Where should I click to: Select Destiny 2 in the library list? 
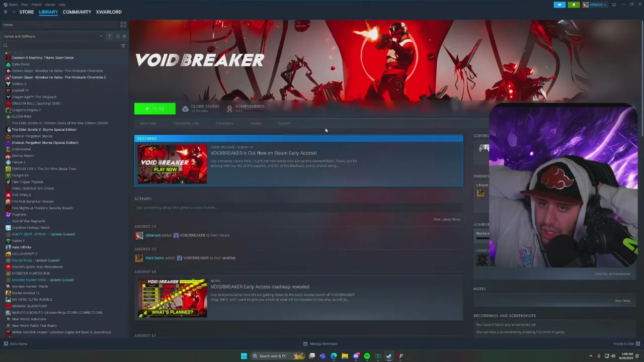(x=19, y=84)
